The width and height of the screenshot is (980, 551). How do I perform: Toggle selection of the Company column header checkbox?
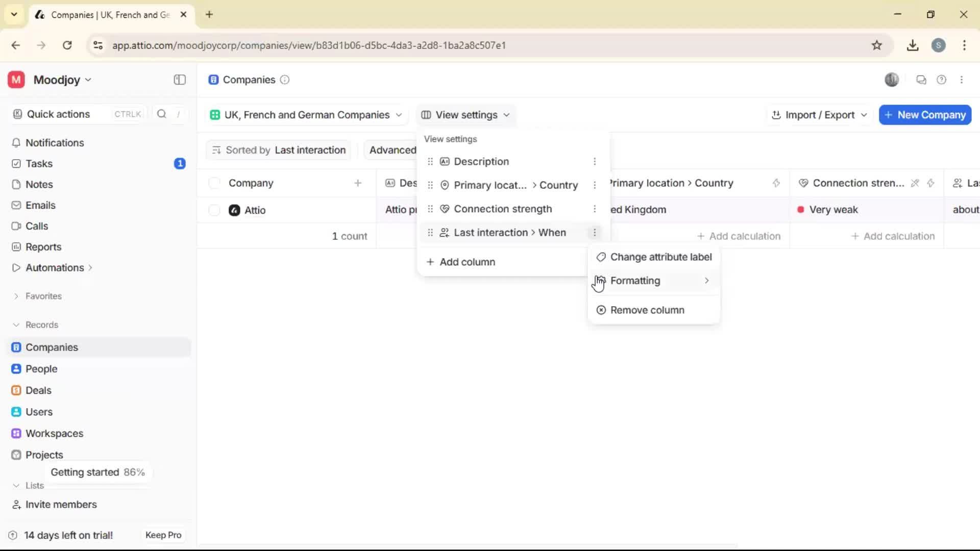coord(214,183)
